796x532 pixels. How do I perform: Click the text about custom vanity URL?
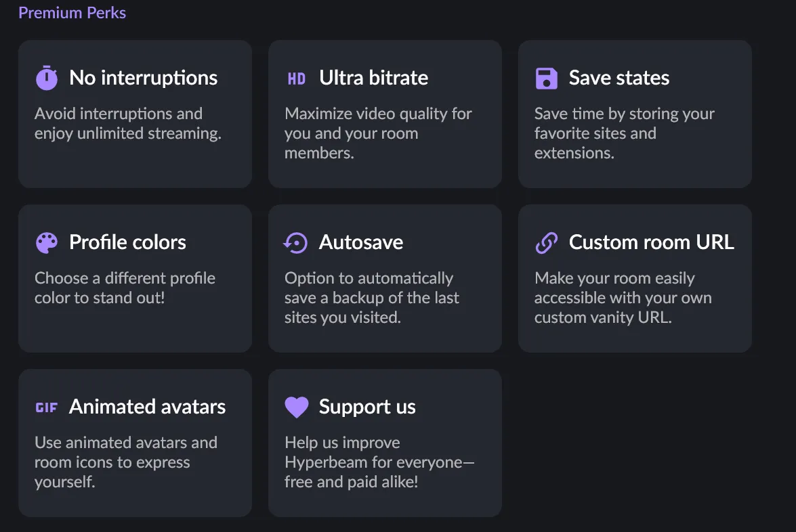623,298
